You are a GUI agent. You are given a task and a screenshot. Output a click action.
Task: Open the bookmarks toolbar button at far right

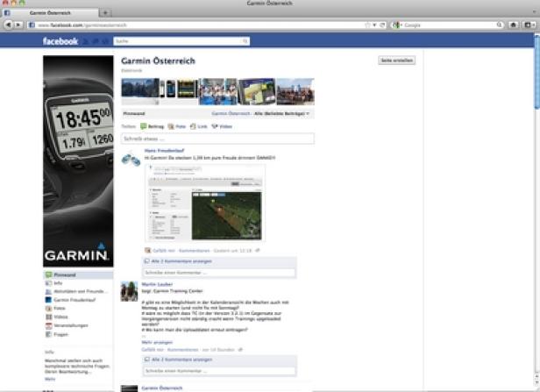click(x=529, y=25)
